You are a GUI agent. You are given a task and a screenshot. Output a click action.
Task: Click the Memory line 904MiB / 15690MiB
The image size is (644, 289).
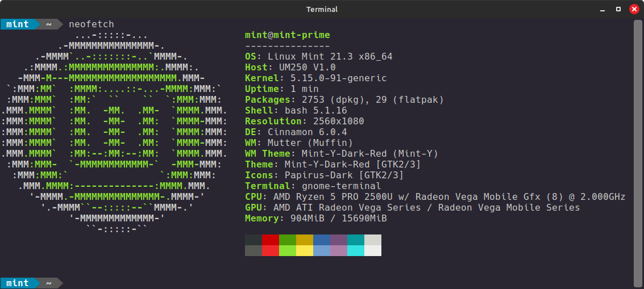pyautogui.click(x=316, y=219)
